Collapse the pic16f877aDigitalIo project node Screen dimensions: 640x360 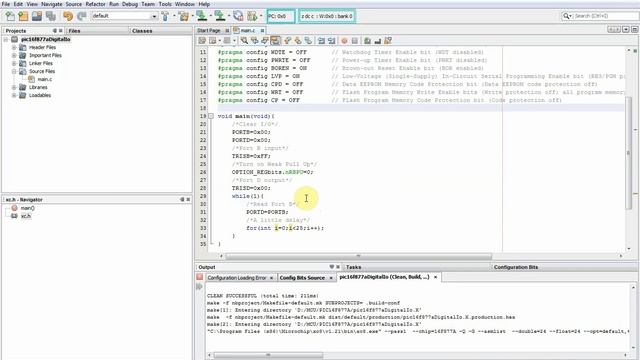coord(6,40)
